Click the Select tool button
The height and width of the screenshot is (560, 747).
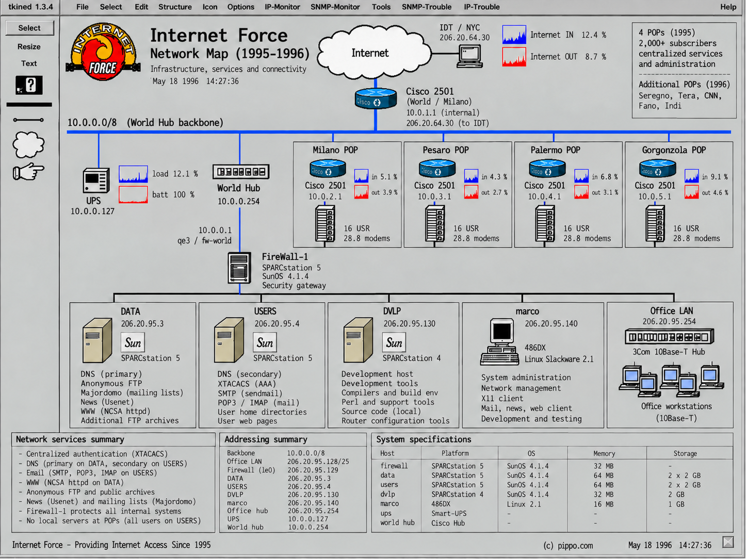tap(29, 28)
